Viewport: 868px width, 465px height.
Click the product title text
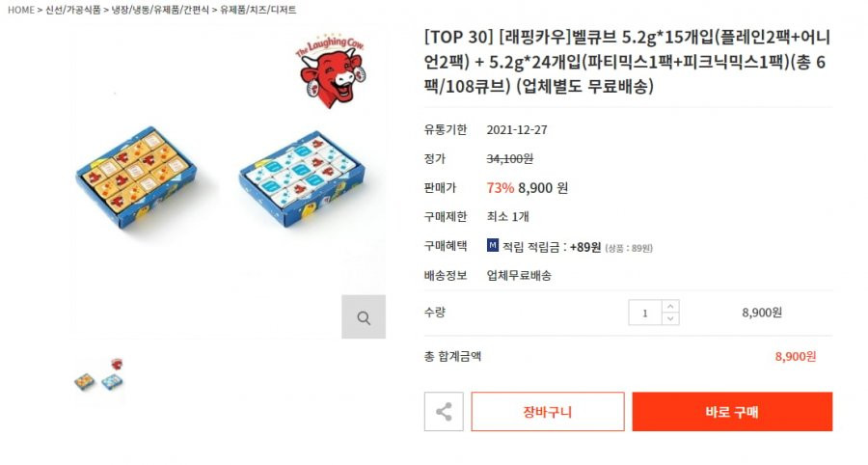[627, 62]
